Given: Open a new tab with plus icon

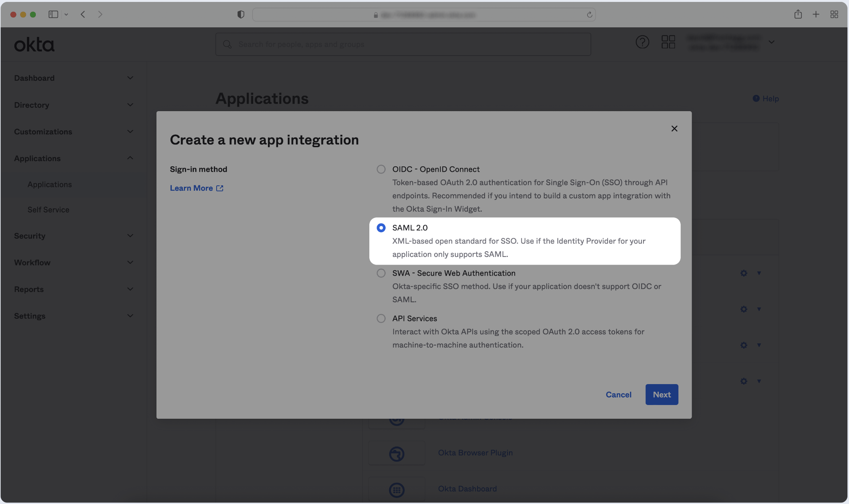Looking at the screenshot, I should (x=816, y=14).
